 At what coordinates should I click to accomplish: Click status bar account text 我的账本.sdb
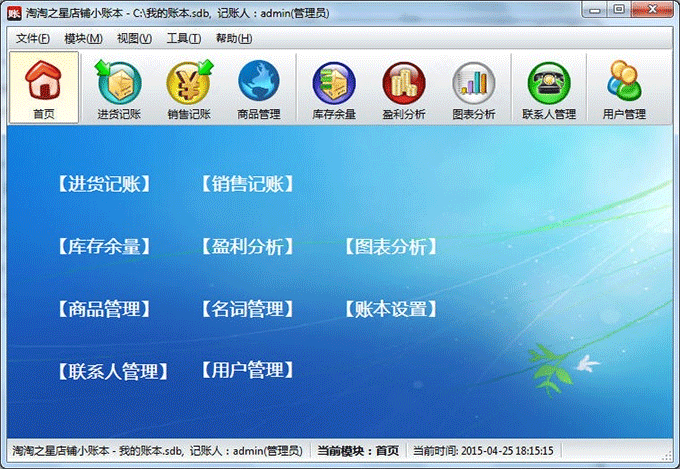click(x=151, y=451)
